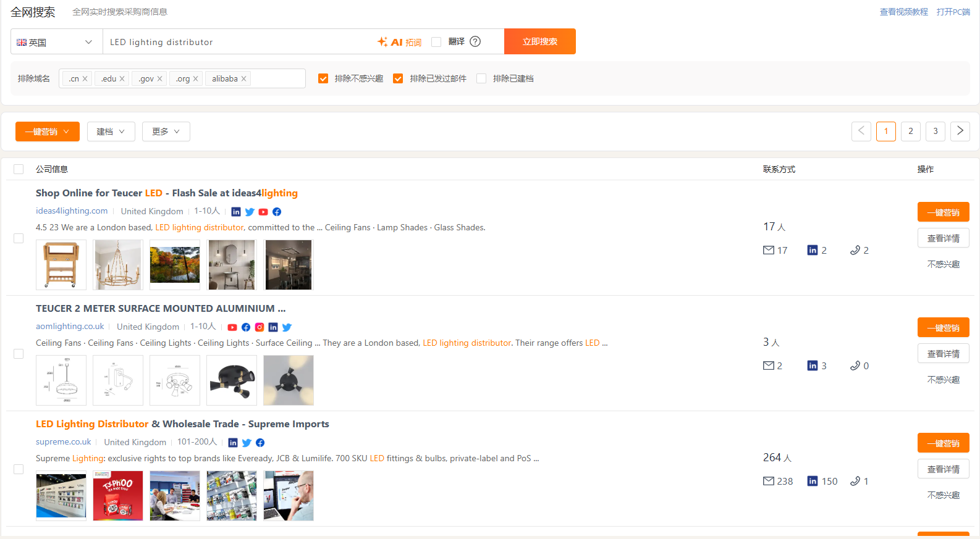Click LinkedIn contacts icon for ideas4lighting row

coord(813,250)
